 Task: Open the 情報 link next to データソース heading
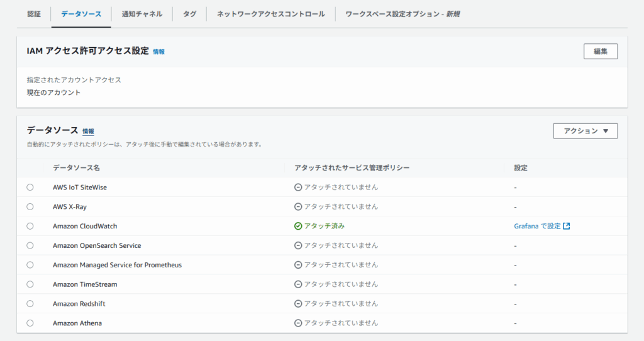[x=88, y=131]
